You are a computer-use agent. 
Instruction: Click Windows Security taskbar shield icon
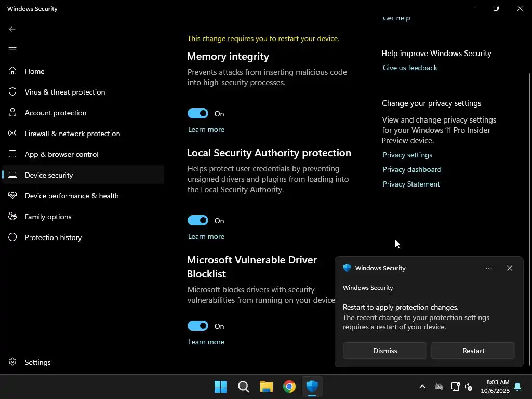coord(312,387)
